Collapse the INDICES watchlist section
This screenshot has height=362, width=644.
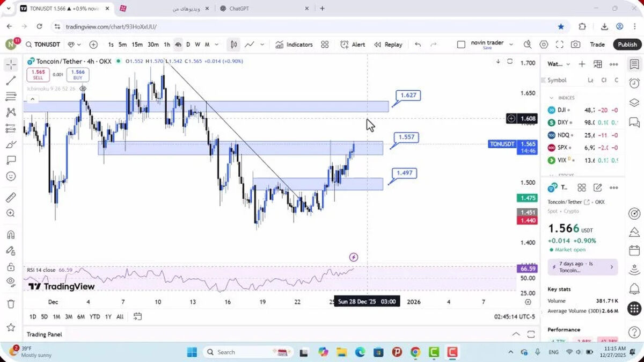click(x=551, y=98)
